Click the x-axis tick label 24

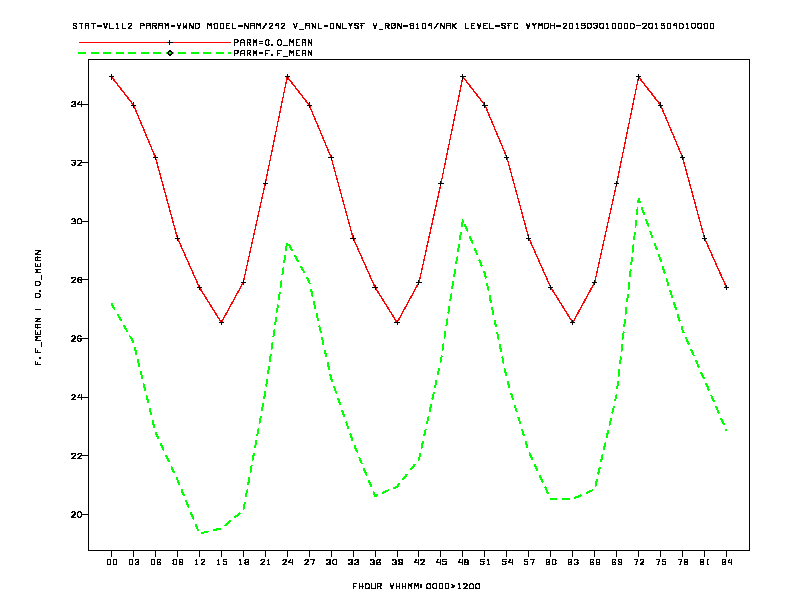coord(287,562)
